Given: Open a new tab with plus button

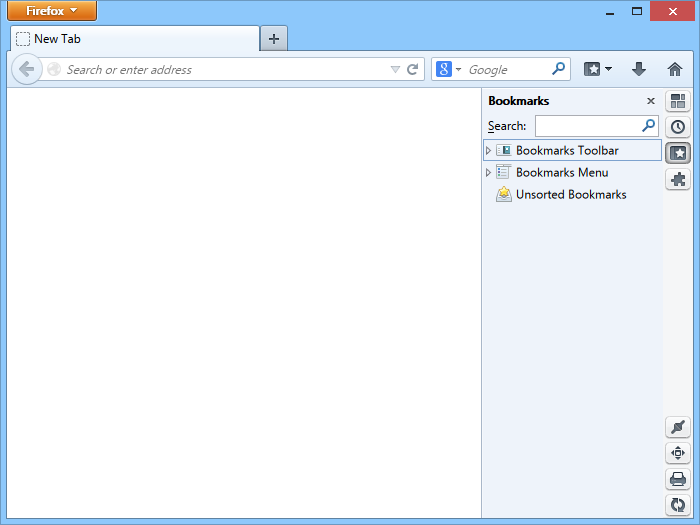Looking at the screenshot, I should point(273,39).
